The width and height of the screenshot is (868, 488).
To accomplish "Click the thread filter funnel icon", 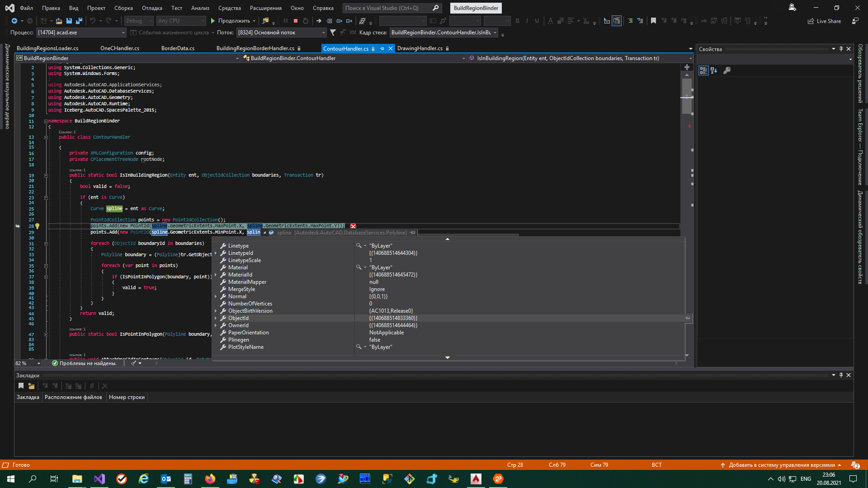I will (333, 33).
